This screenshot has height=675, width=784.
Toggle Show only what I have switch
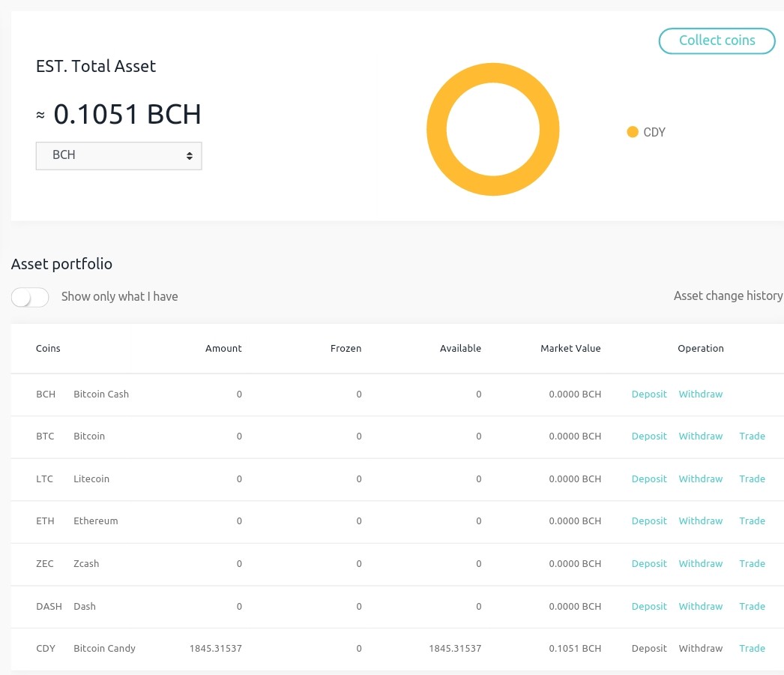pyautogui.click(x=30, y=297)
